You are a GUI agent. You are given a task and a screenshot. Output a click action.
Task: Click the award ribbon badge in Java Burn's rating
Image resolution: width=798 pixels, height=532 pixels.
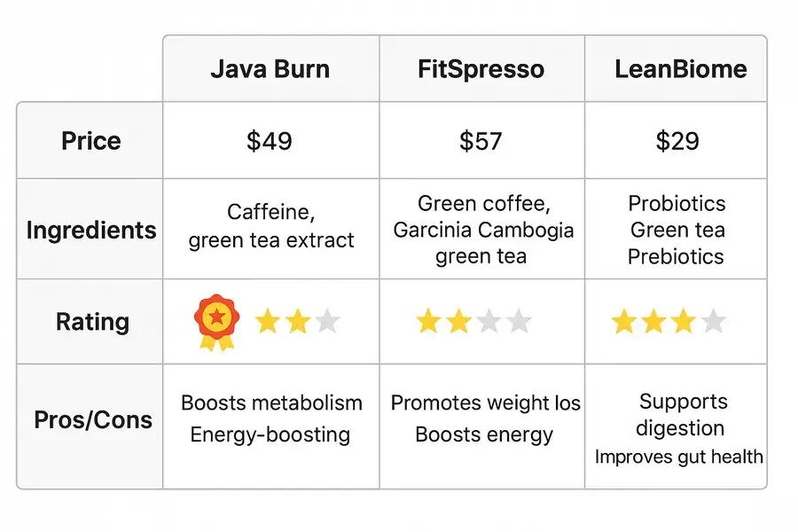pyautogui.click(x=215, y=321)
